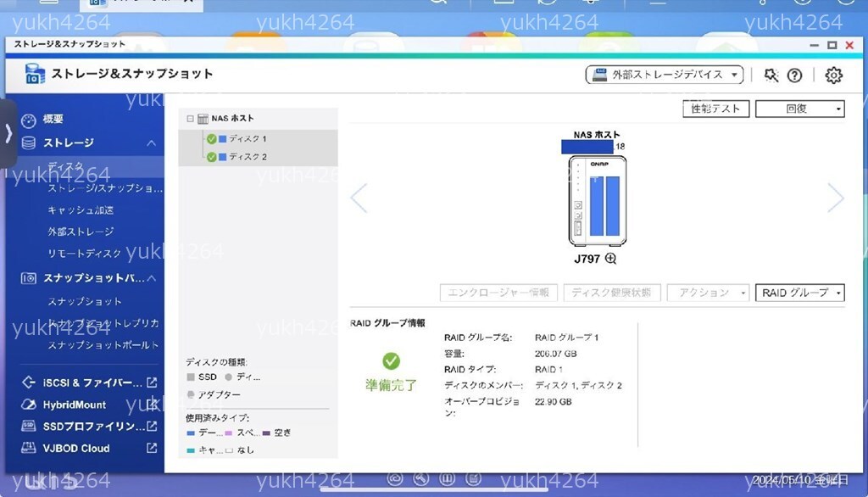Click the purple 空き legend swatch

(266, 433)
